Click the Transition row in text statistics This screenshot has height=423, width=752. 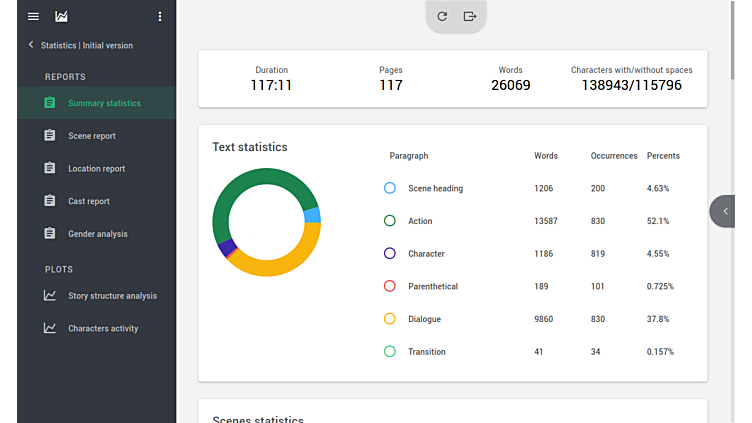(x=426, y=352)
